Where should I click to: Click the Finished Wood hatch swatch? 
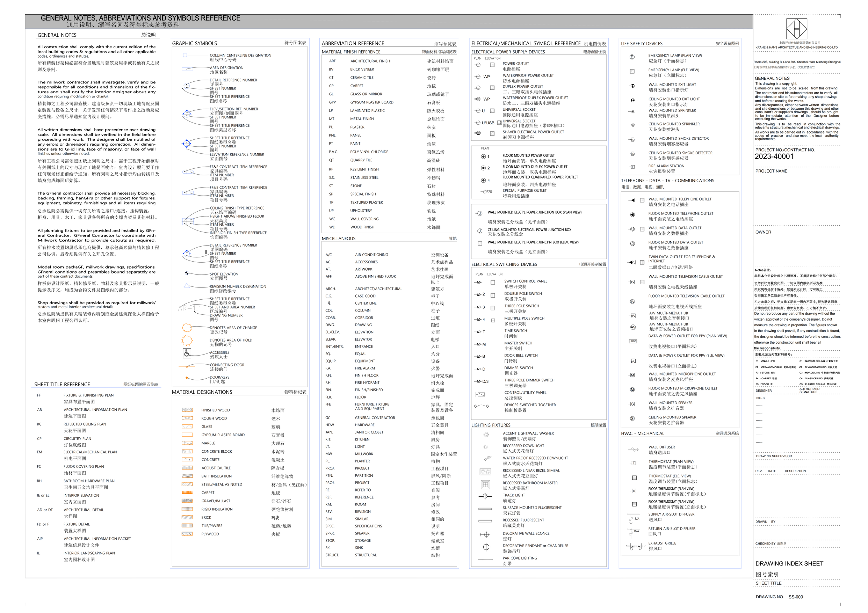[x=187, y=410]
